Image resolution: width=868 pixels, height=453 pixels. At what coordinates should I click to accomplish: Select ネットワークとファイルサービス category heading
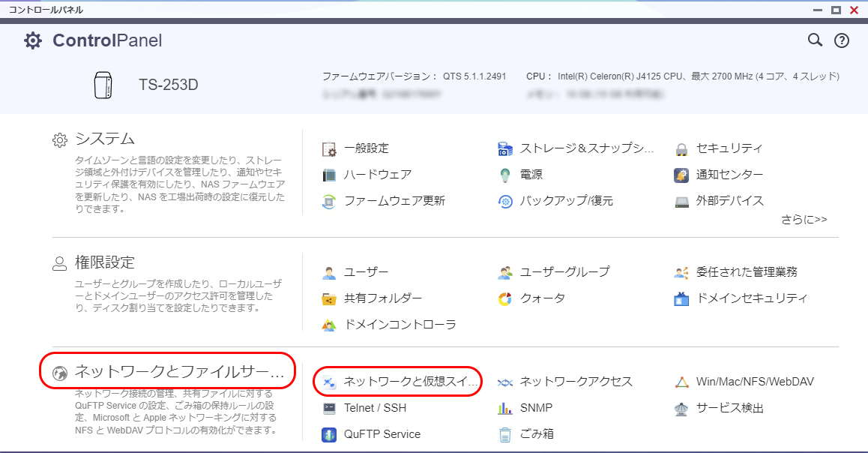179,371
